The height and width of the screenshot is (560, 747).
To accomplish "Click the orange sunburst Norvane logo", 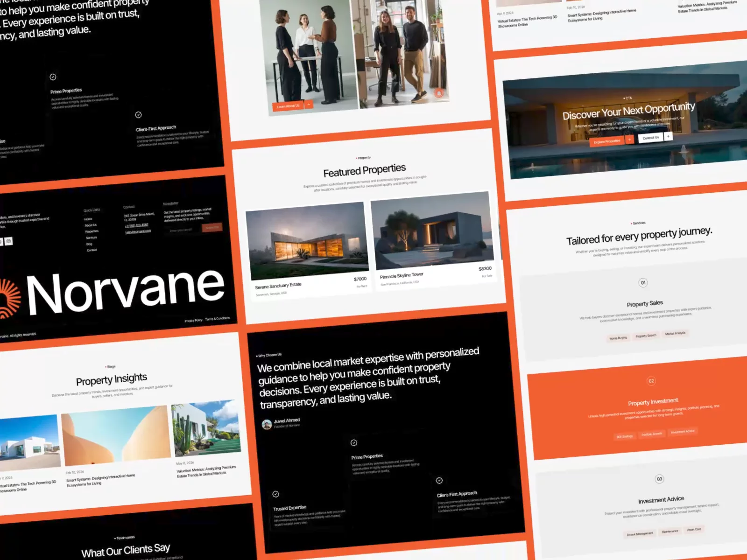I will coord(9,300).
